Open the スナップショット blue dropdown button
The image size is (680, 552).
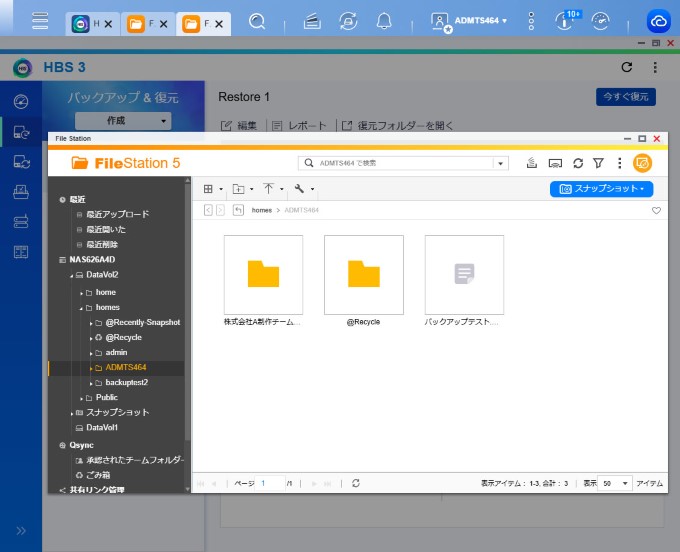click(601, 189)
